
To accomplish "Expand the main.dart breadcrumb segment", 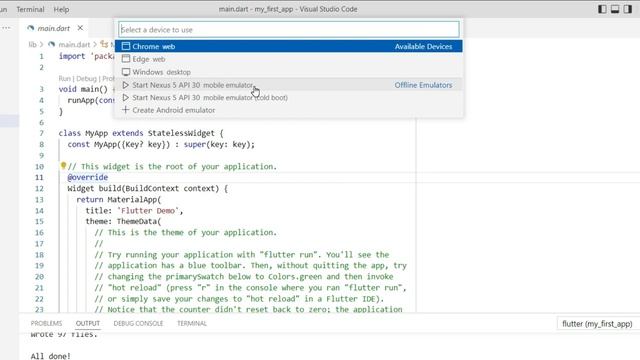I will pos(73,44).
